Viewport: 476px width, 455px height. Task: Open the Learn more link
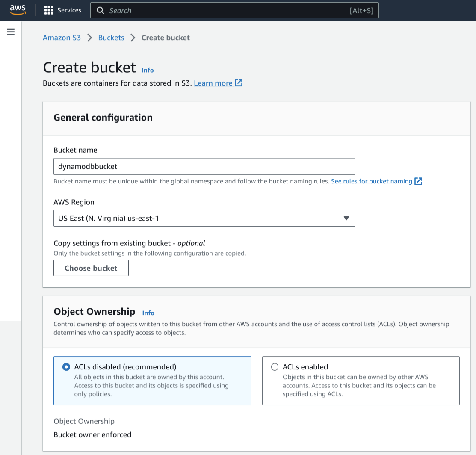tap(213, 83)
